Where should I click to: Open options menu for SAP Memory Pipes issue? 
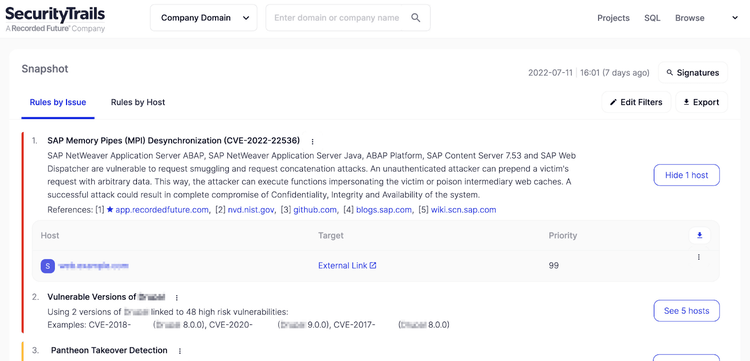(312, 142)
